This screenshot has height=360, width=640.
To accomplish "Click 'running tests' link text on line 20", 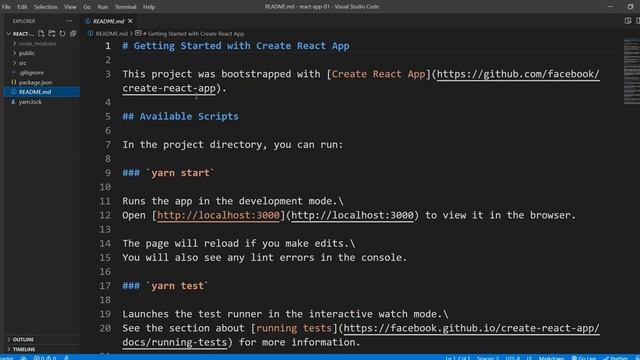I will 294,328.
